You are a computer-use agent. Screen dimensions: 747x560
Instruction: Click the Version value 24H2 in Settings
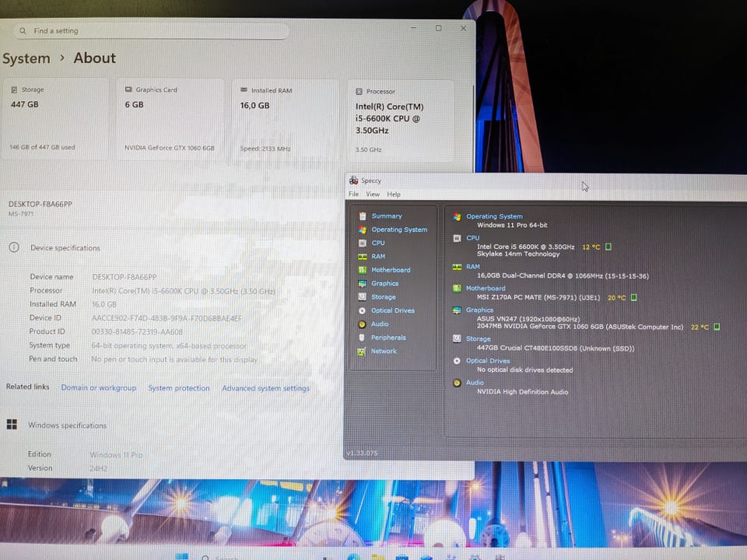coord(99,468)
